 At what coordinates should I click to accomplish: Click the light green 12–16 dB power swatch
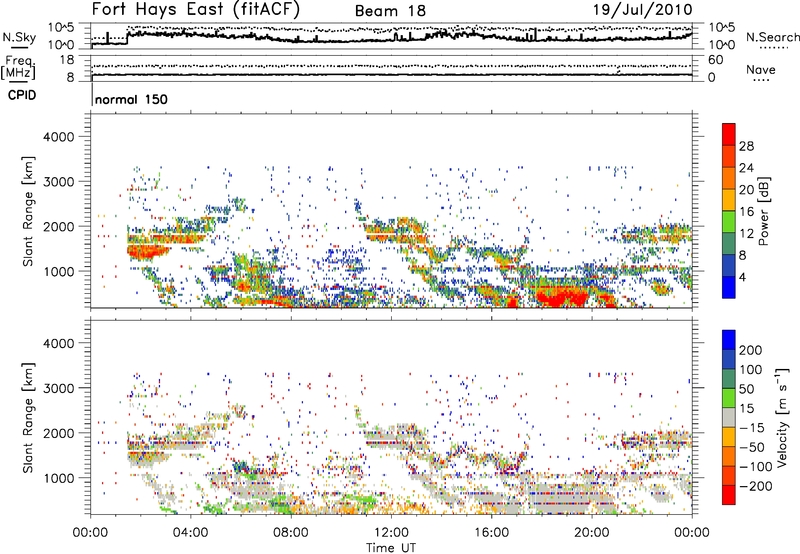729,222
